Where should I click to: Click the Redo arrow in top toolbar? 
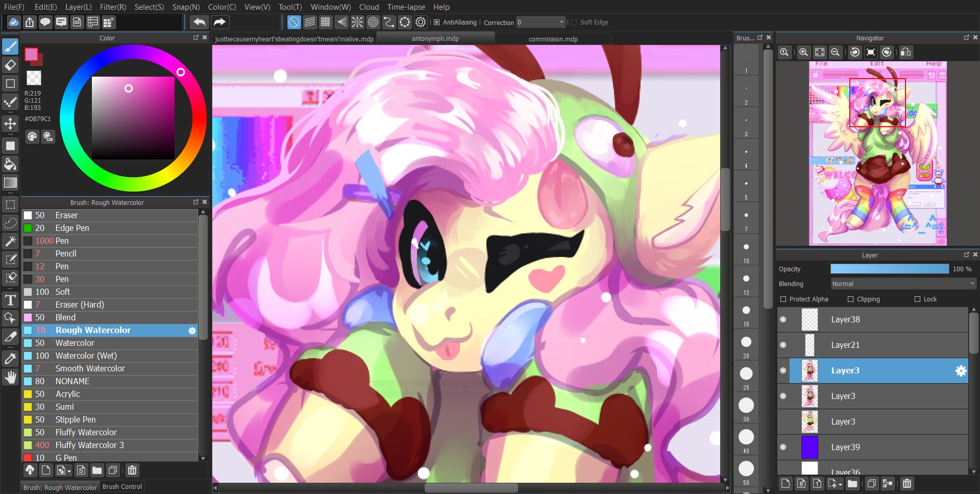(219, 22)
